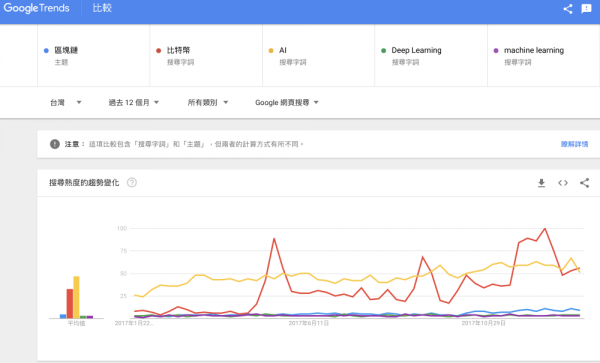Open the Google 網頁搜尋 search type dropdown
Image resolution: width=600 pixels, height=363 pixels.
click(x=287, y=103)
